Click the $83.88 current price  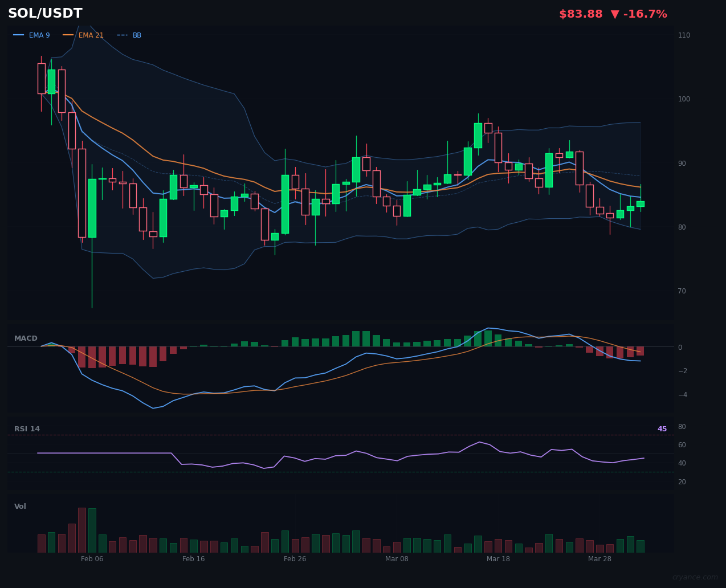pos(580,14)
